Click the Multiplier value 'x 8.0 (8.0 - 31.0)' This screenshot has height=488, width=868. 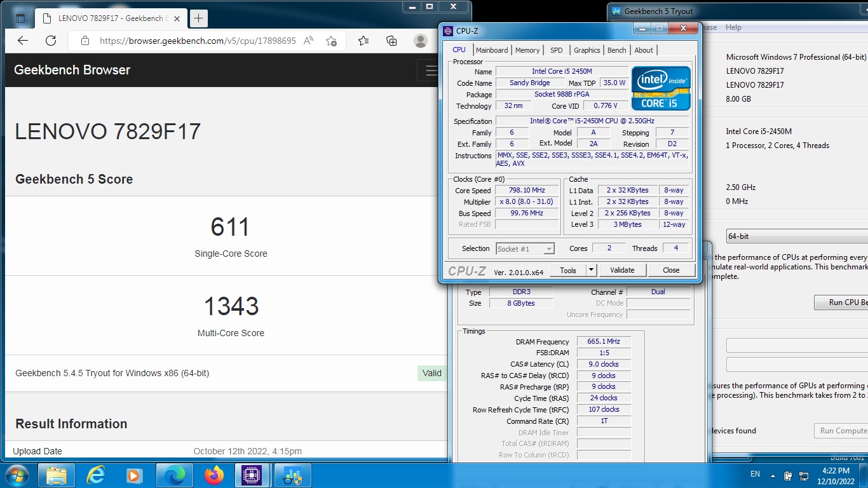[527, 201]
